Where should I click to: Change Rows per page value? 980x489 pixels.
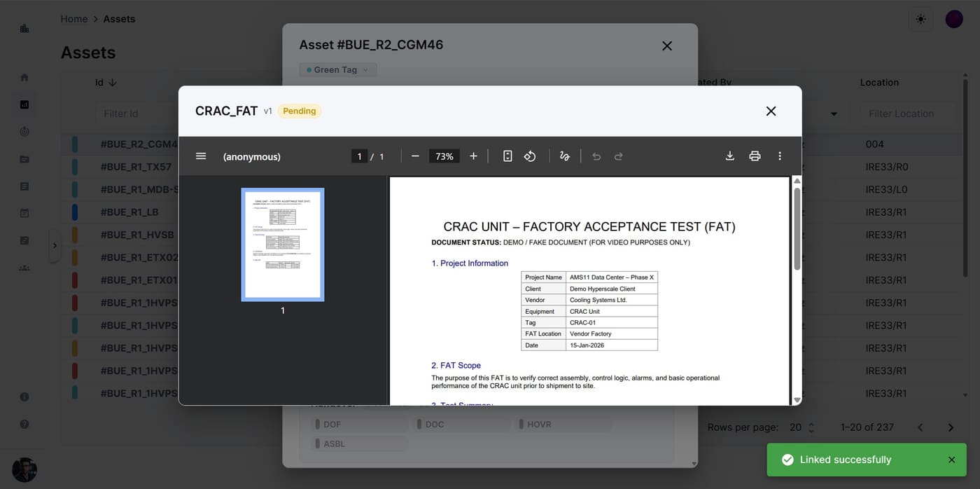(803, 427)
